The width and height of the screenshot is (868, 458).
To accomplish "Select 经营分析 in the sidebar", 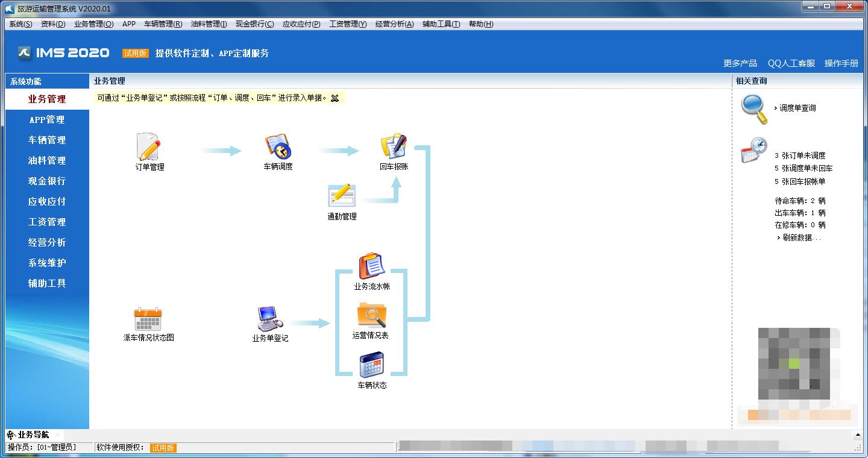I will 47,242.
